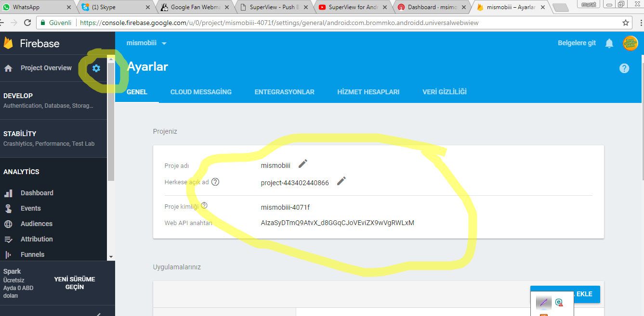Edit public name project-443402440866 with pencil

pyautogui.click(x=341, y=181)
